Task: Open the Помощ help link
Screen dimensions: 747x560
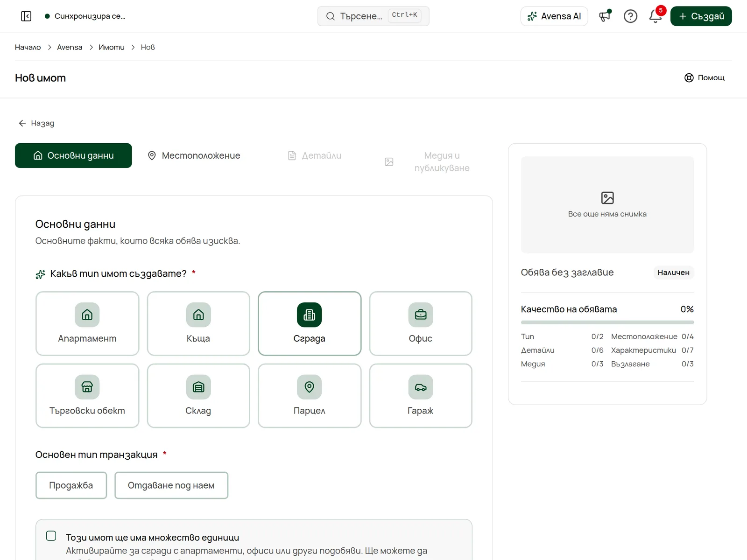Action: (x=705, y=78)
